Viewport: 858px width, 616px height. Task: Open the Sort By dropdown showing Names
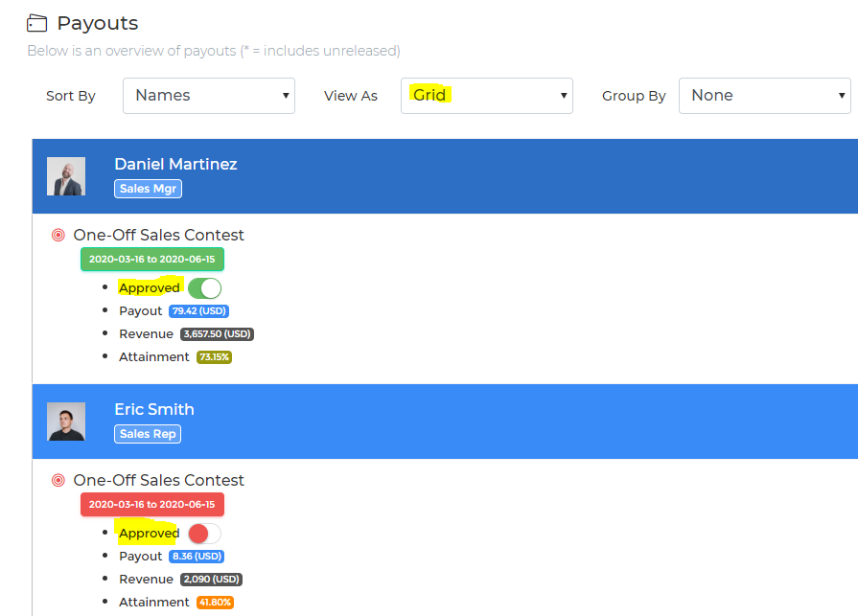(208, 96)
